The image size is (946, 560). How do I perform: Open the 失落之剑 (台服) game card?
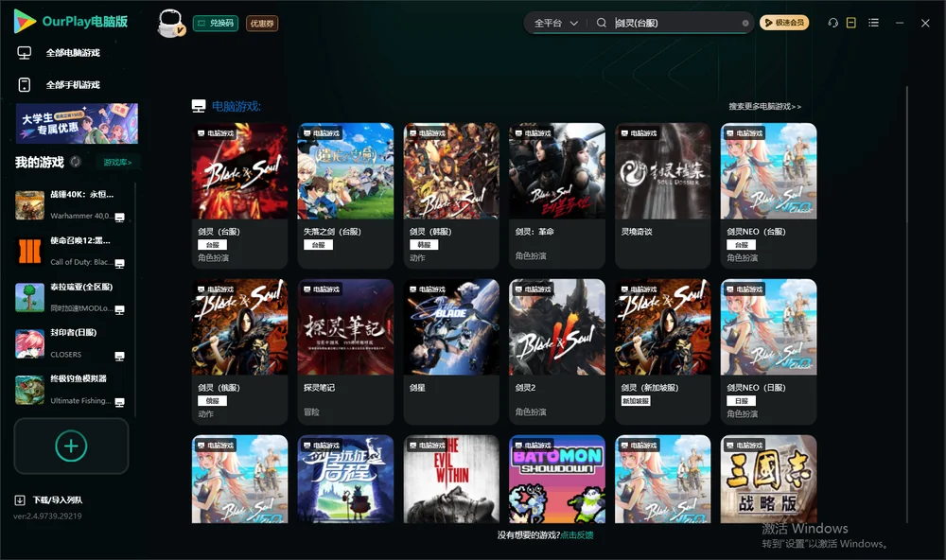click(345, 196)
